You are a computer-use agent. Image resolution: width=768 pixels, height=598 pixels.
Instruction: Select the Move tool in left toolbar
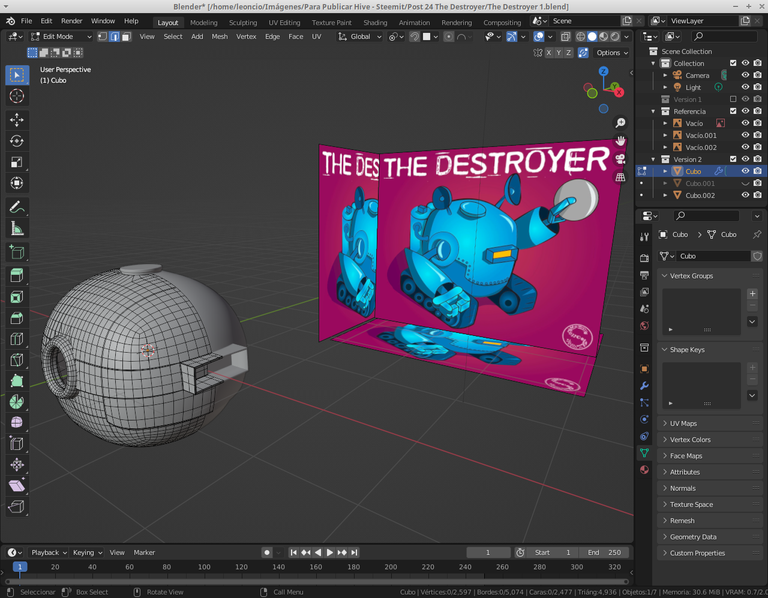click(17, 120)
